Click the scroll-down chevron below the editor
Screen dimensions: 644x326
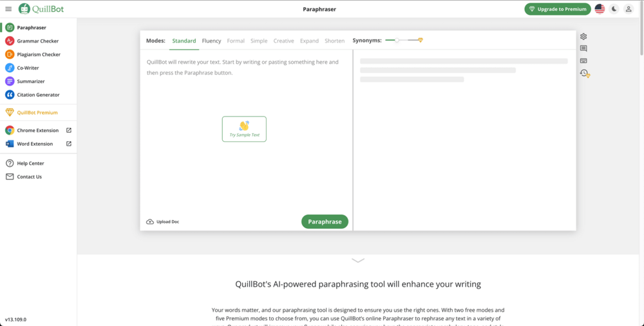click(x=358, y=260)
